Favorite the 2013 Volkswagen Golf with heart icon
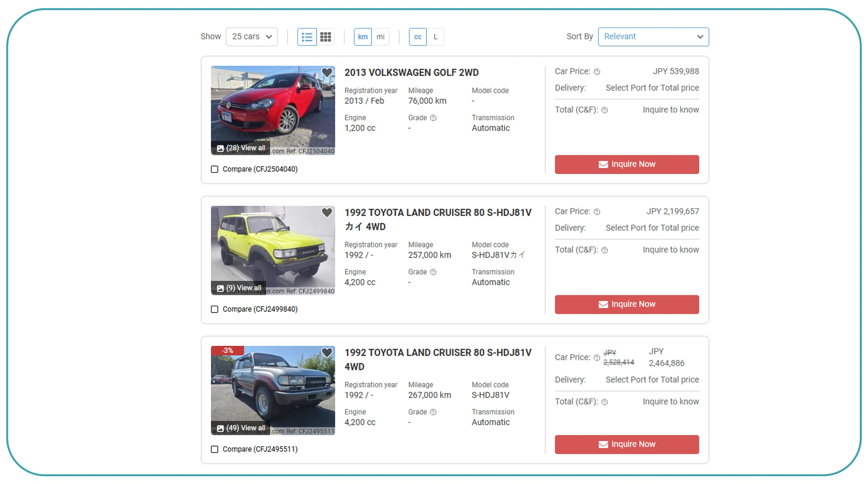Viewport: 868px width, 484px height. [x=326, y=72]
